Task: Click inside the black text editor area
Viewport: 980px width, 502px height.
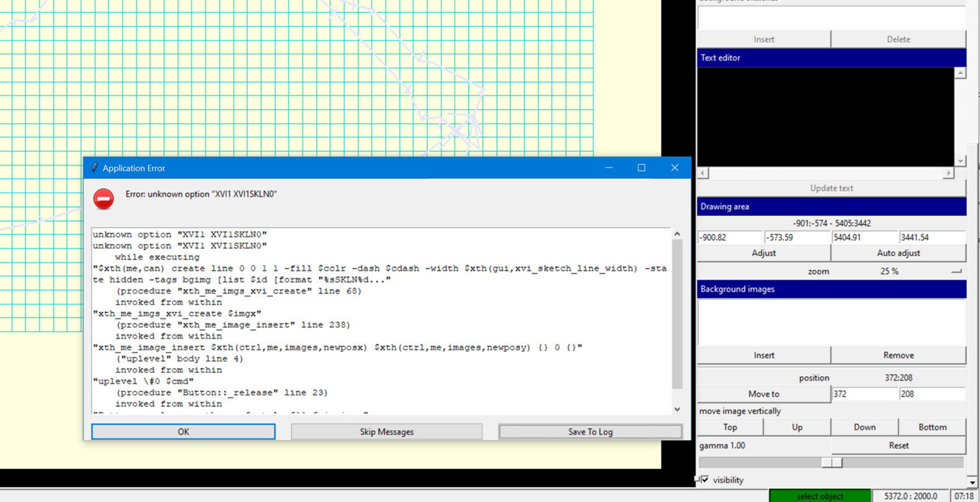Action: coord(825,117)
